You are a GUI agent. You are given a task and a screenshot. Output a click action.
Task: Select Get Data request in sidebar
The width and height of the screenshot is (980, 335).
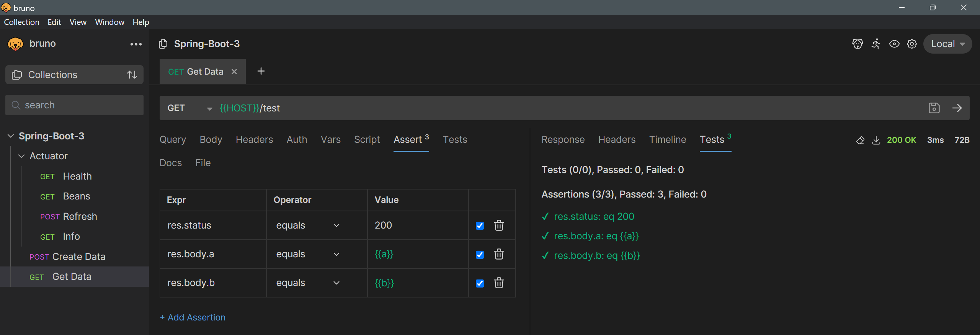(x=74, y=276)
